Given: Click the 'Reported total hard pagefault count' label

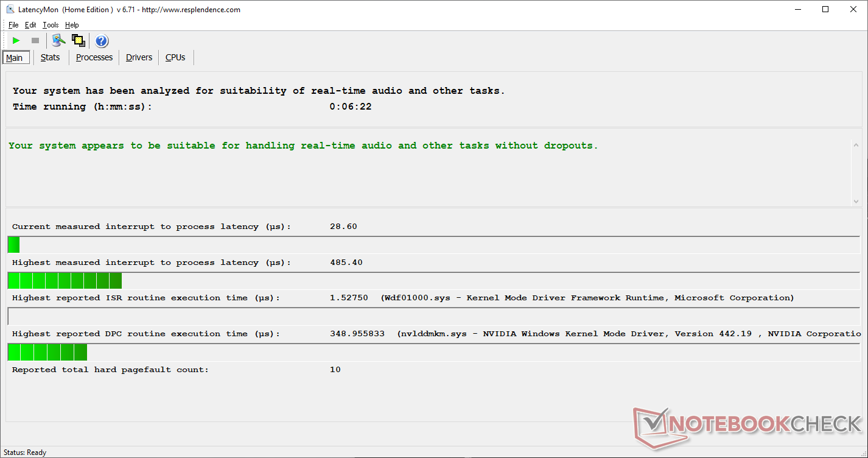Looking at the screenshot, I should tap(110, 370).
